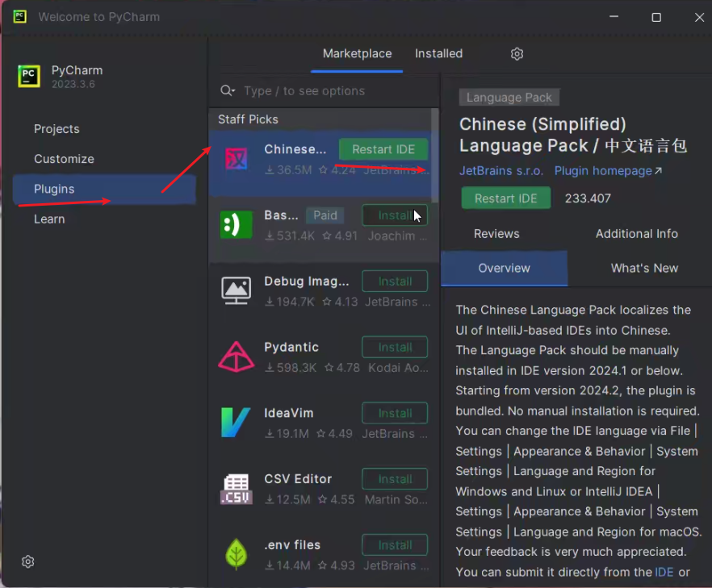This screenshot has width=712, height=588.
Task: Click the PyCharm logo in sidebar
Action: 29,76
